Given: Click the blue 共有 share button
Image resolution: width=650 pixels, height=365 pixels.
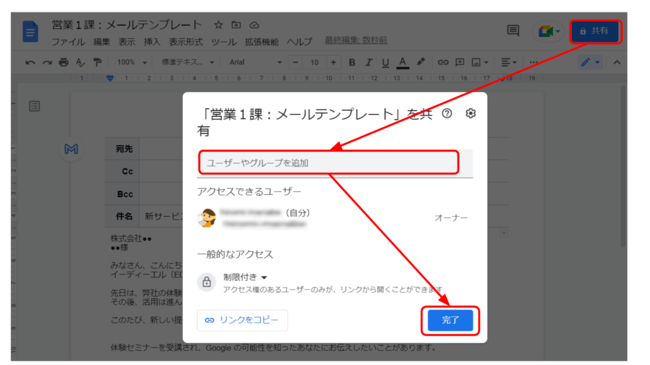Looking at the screenshot, I should point(595,31).
